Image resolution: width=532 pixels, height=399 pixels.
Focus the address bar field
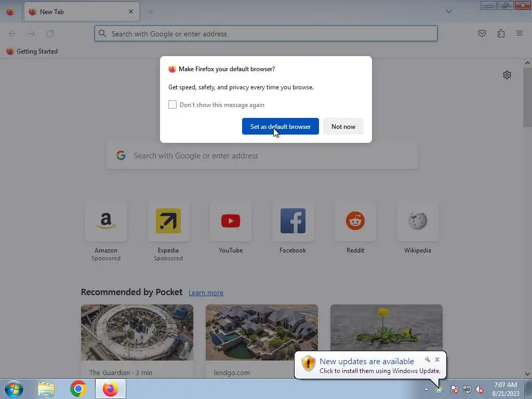266,34
